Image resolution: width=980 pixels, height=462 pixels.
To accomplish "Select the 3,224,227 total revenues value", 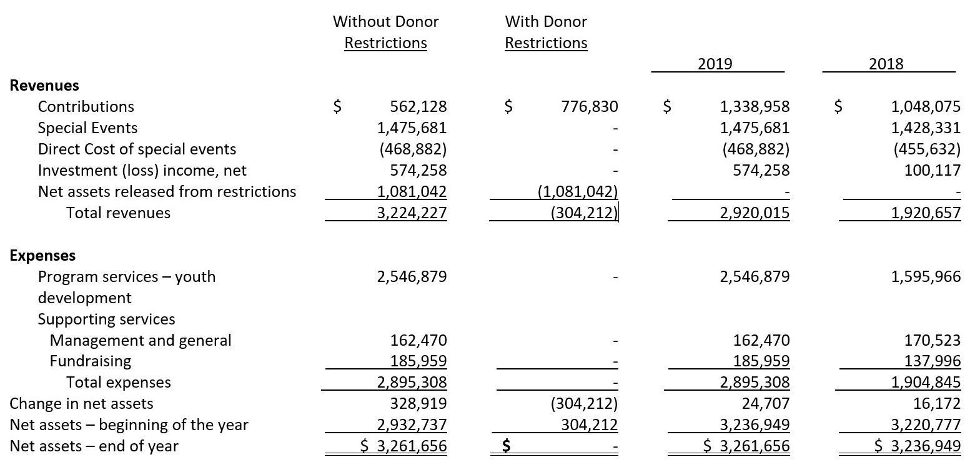I will (412, 213).
